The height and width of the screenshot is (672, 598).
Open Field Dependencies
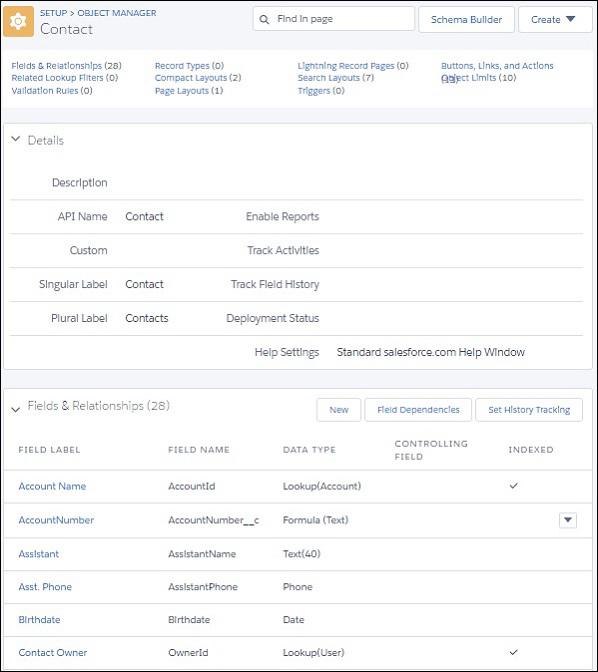[x=418, y=410]
